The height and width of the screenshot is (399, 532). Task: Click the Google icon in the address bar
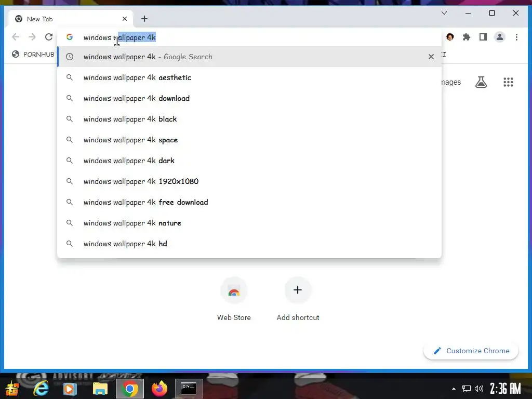coord(70,37)
